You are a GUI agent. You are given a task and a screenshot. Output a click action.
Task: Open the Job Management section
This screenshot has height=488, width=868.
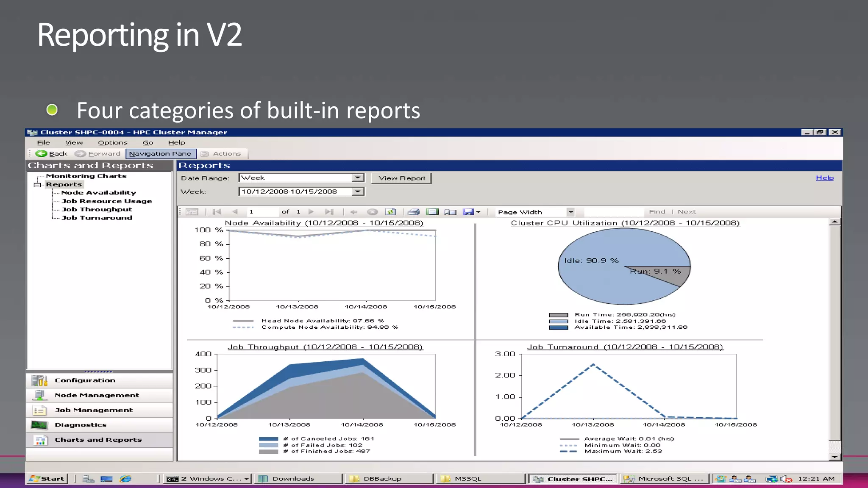100,410
